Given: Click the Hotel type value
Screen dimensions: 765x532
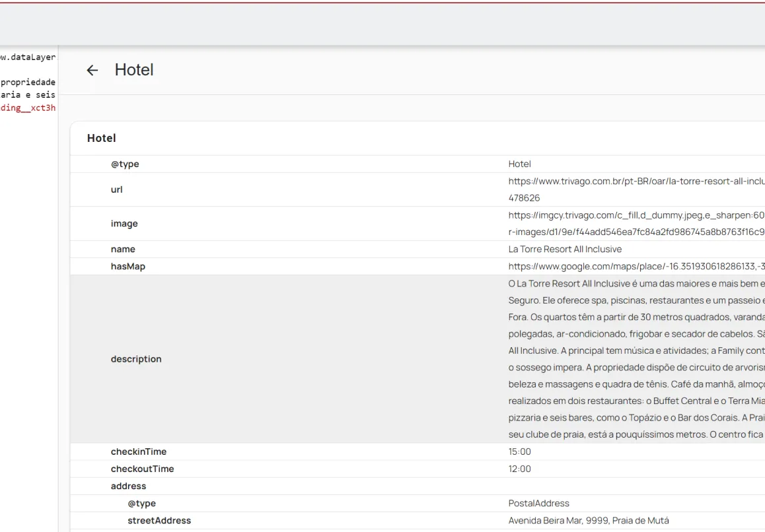Looking at the screenshot, I should pyautogui.click(x=519, y=164).
